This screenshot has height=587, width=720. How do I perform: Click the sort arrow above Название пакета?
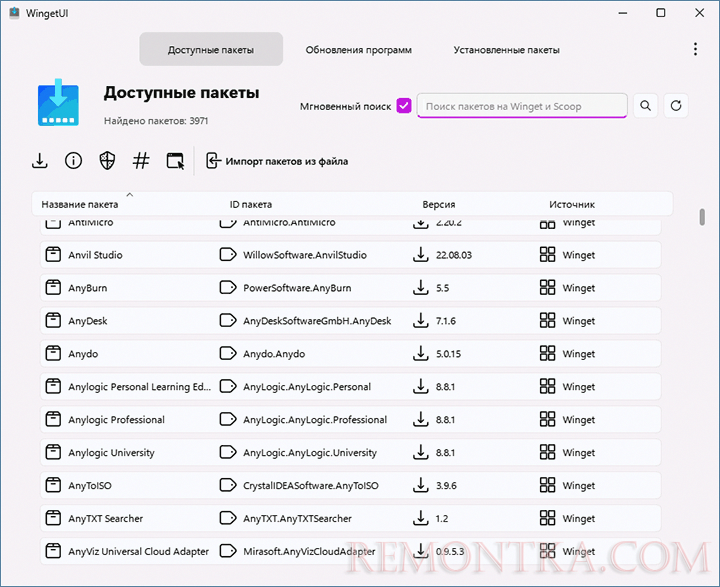(130, 195)
